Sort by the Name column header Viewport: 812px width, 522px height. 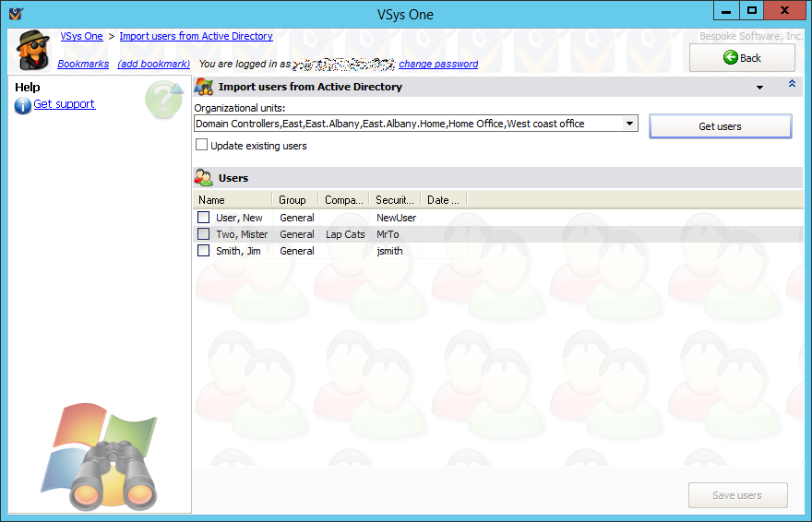233,200
